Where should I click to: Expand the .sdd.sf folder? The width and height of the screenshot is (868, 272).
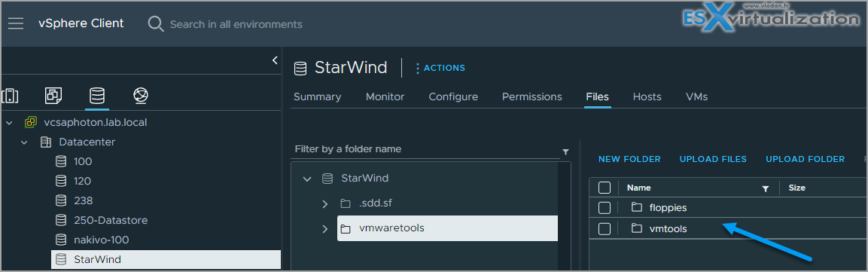coord(325,204)
